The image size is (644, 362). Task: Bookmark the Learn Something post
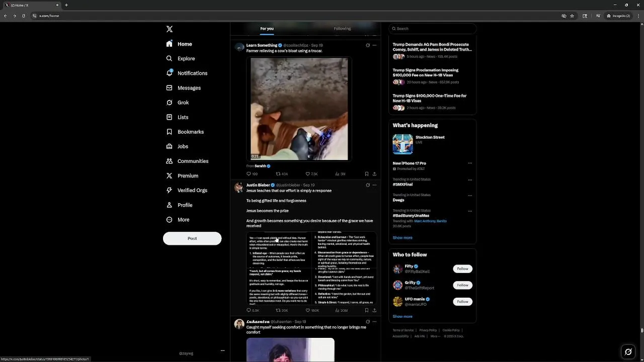(367, 174)
